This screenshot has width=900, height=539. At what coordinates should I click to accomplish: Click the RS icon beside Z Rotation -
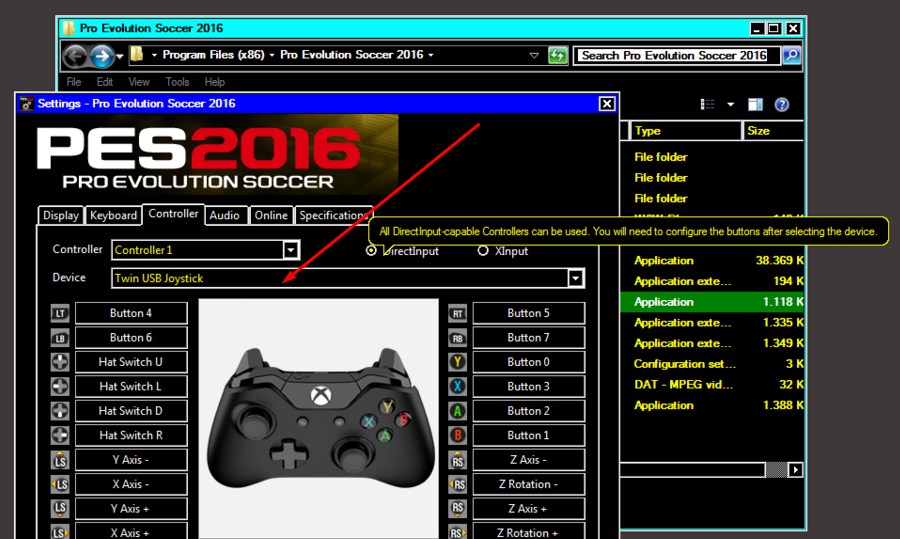pos(457,484)
